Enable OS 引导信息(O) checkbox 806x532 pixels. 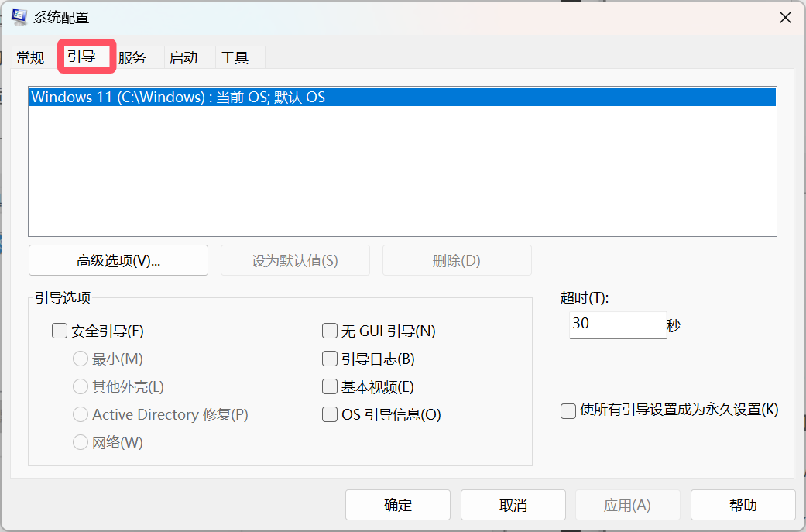(330, 414)
